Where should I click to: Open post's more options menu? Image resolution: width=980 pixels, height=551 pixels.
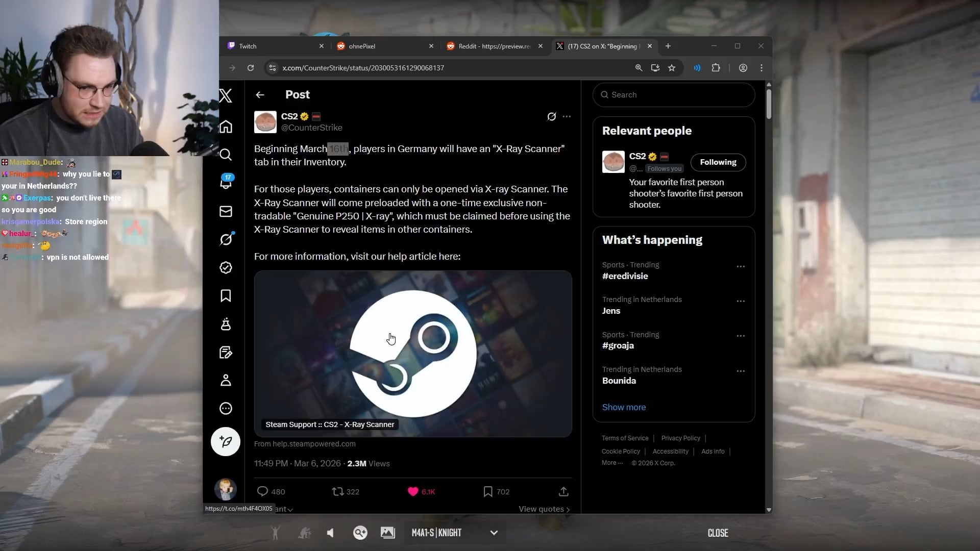click(x=567, y=117)
